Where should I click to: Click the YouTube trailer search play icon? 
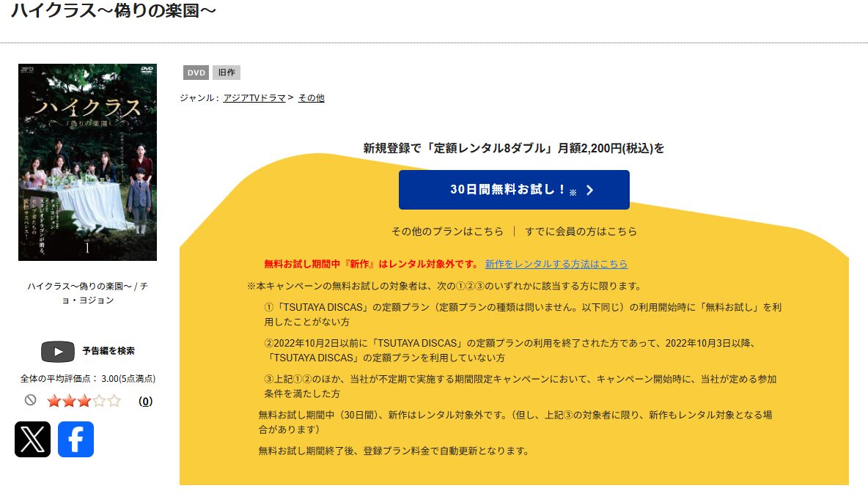pos(58,352)
